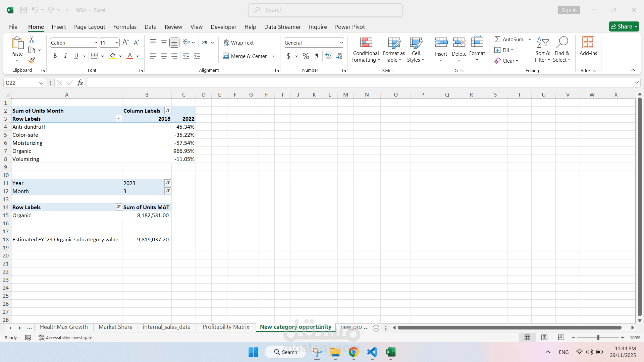The image size is (644, 362).
Task: Click the Sign in button
Action: point(569,10)
